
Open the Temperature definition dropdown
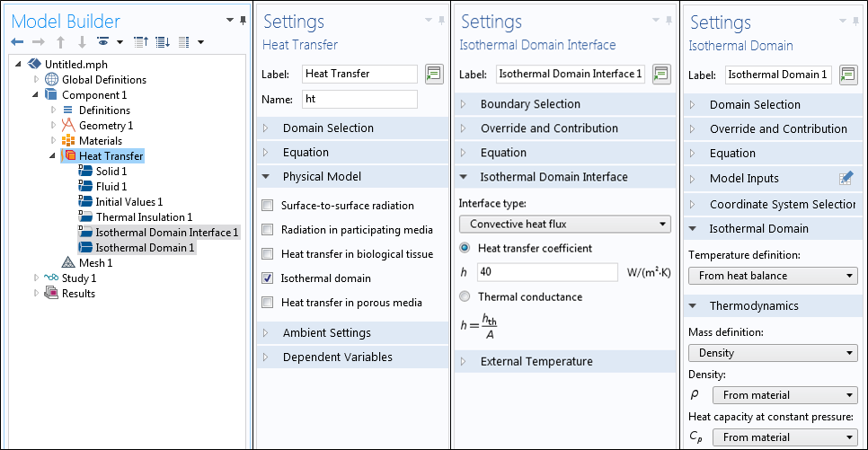coord(773,276)
